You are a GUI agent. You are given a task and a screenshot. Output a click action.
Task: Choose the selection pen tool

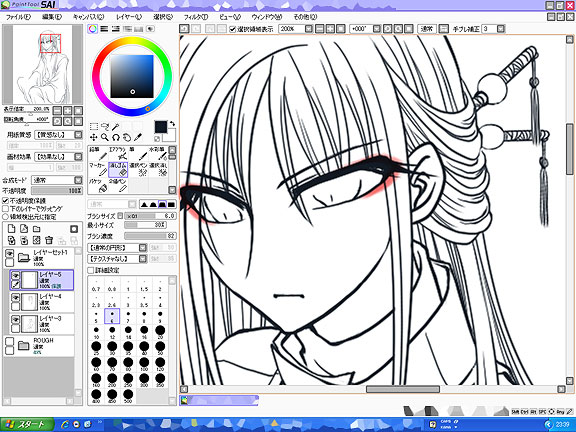(138, 170)
